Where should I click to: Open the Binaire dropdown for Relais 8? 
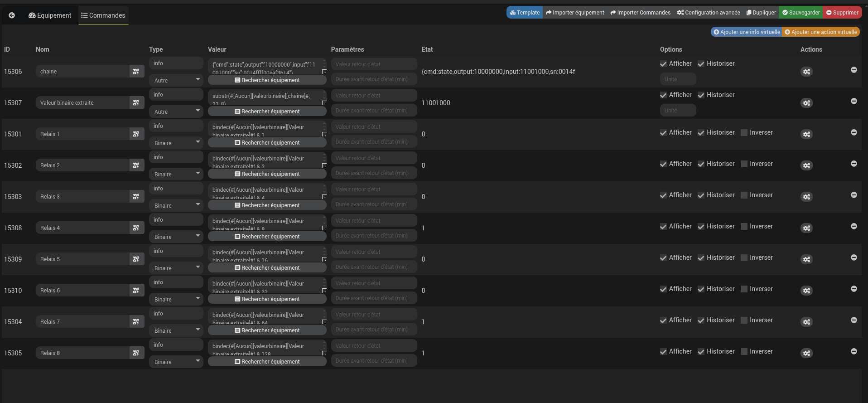[176, 362]
